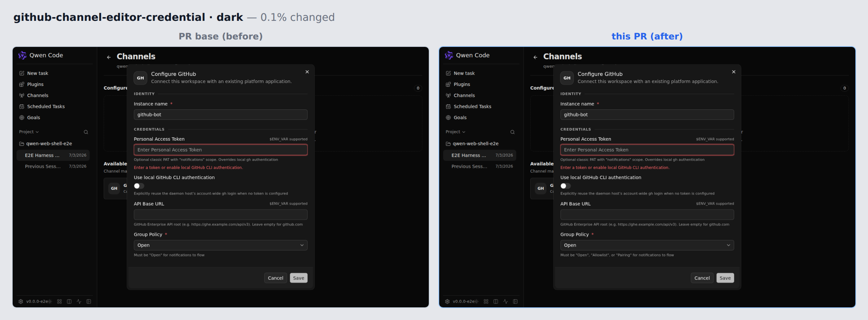Select Plugins in the after sidebar

[480, 84]
